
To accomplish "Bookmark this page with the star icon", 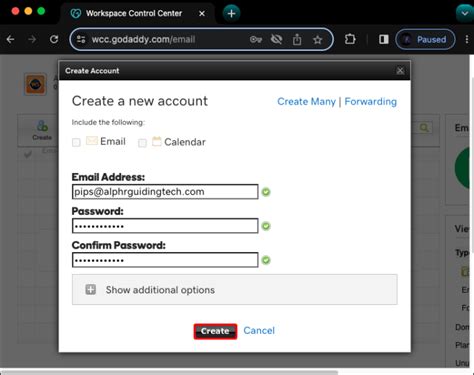I will coord(318,40).
